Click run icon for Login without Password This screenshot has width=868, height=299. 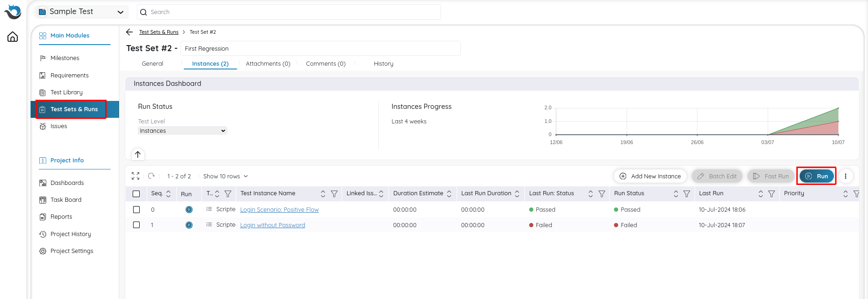click(189, 225)
